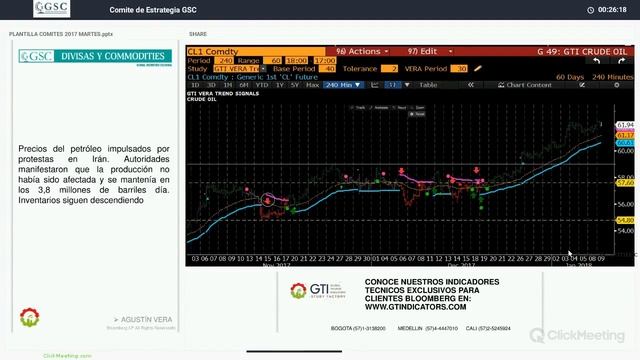Click the Period field showing 240
The height and width of the screenshot is (360, 640).
(x=224, y=60)
